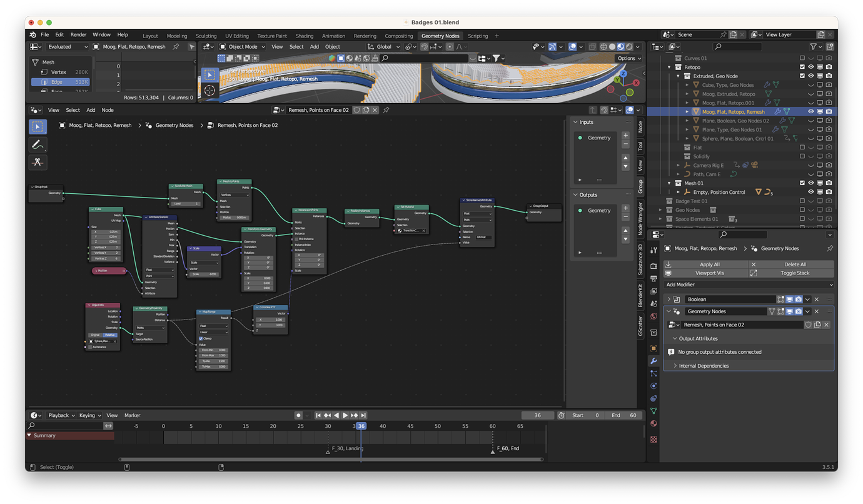Click the Cursor tool in 3D viewport

(210, 90)
